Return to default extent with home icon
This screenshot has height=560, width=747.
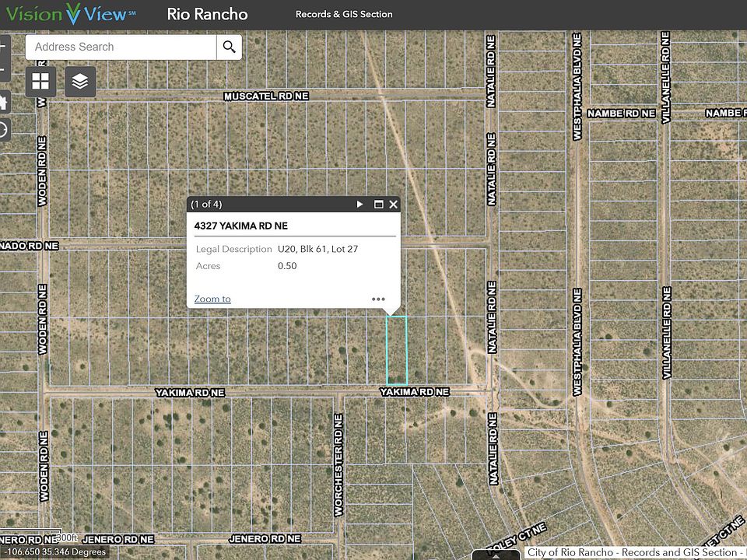(x=3, y=102)
